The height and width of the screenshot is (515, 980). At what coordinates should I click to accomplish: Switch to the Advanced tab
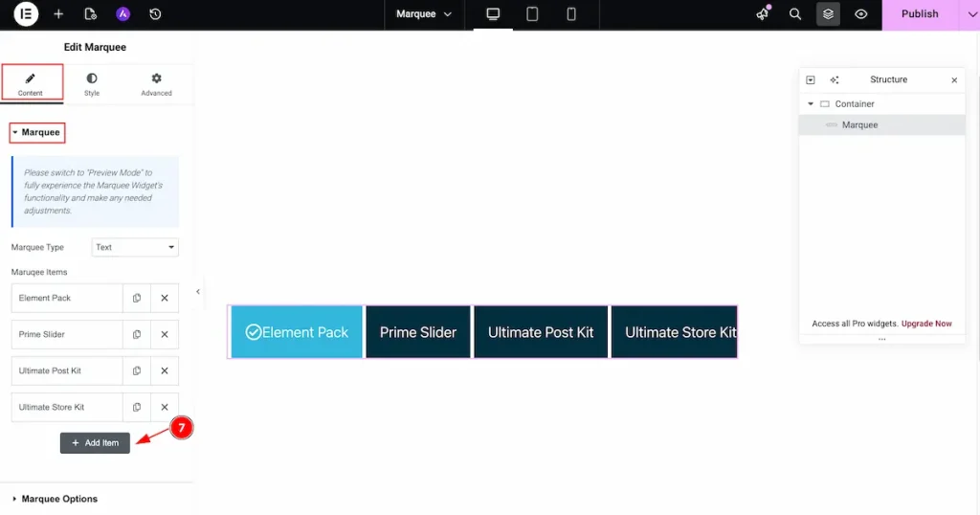click(156, 83)
